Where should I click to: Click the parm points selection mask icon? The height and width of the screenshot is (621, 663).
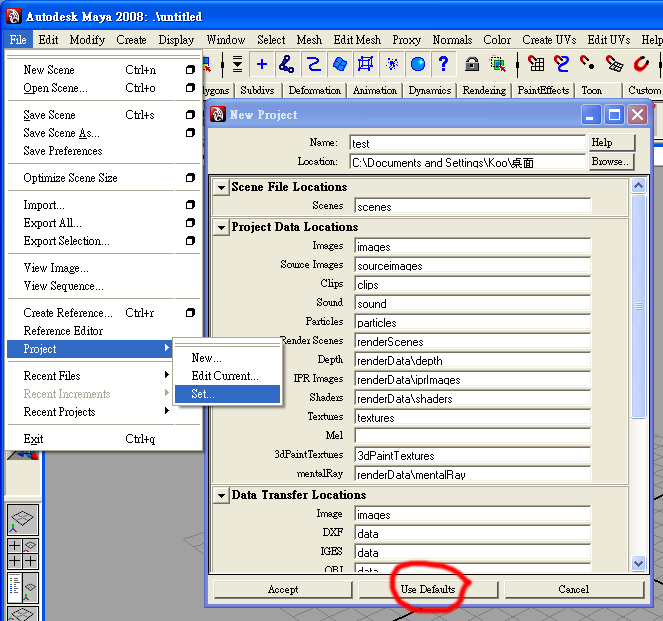click(286, 64)
